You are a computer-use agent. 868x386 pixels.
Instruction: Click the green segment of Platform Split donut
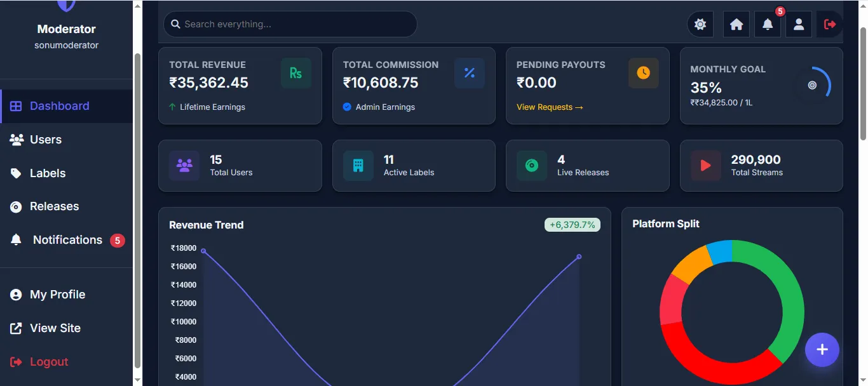coord(789,292)
